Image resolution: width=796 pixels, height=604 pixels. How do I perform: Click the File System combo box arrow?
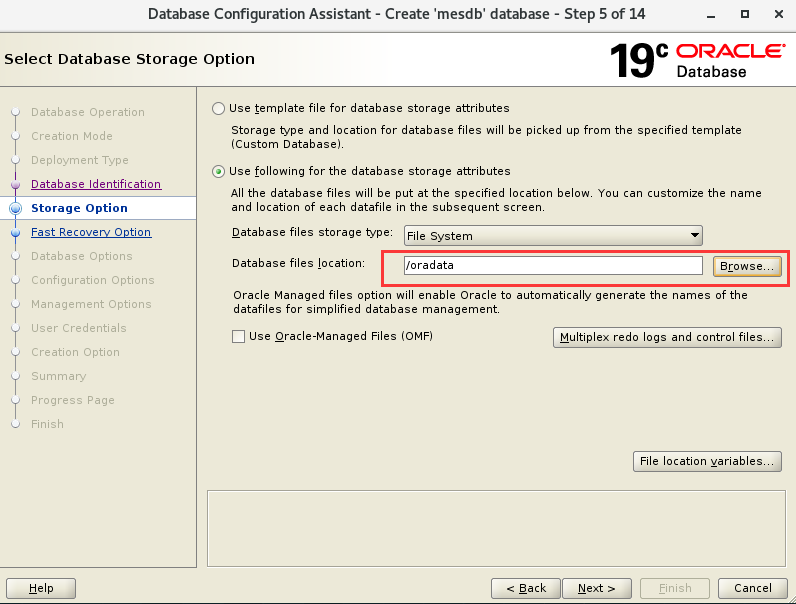coord(694,236)
